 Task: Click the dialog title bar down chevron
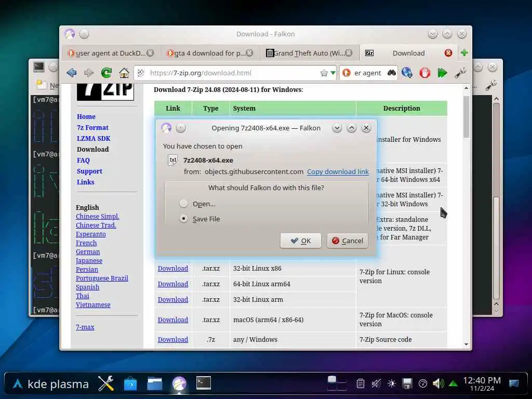pos(337,128)
